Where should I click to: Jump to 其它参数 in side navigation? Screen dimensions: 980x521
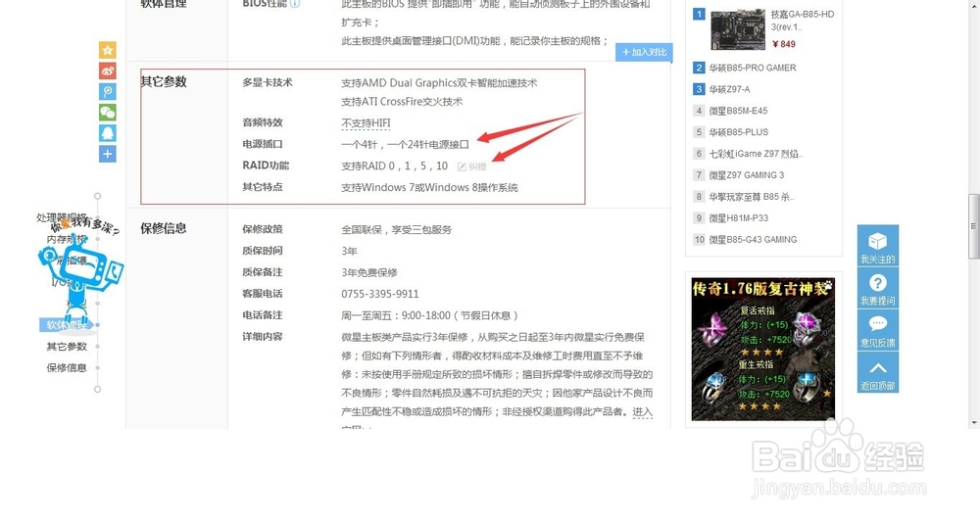pyautogui.click(x=67, y=346)
